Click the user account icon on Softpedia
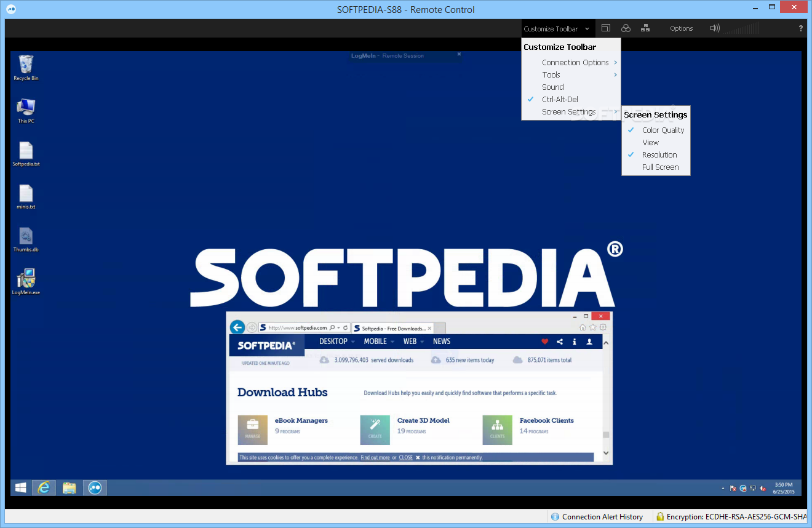Screen dimensions: 812x528 [x=589, y=342]
